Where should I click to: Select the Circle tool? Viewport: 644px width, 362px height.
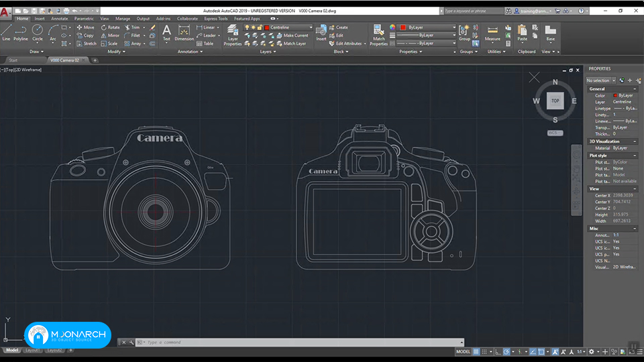pos(38,32)
